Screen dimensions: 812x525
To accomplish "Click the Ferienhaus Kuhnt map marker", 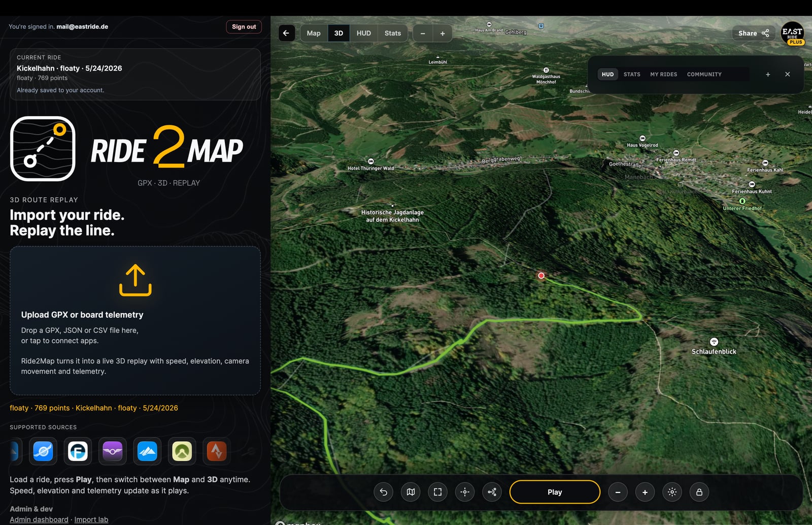I will tap(752, 184).
